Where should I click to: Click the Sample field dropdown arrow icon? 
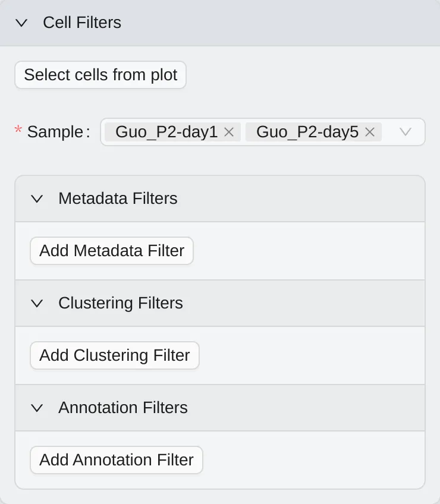coord(405,132)
